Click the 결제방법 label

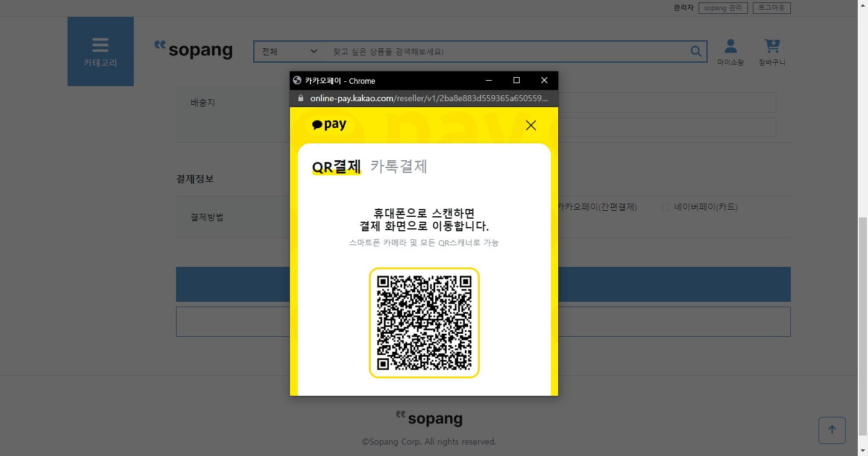(x=207, y=217)
